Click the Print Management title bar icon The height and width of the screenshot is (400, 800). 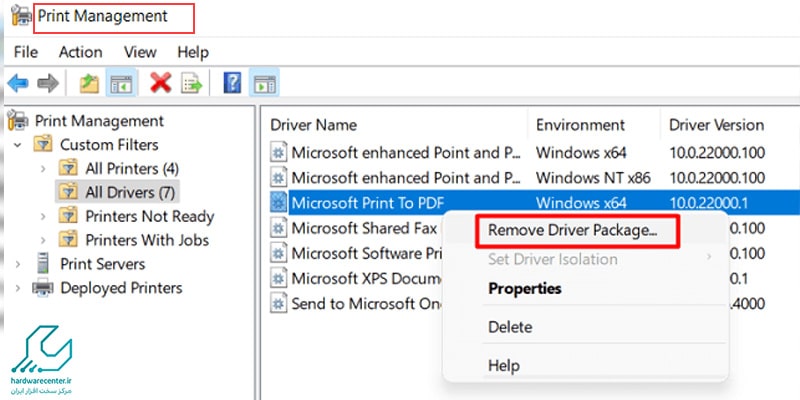point(21,15)
